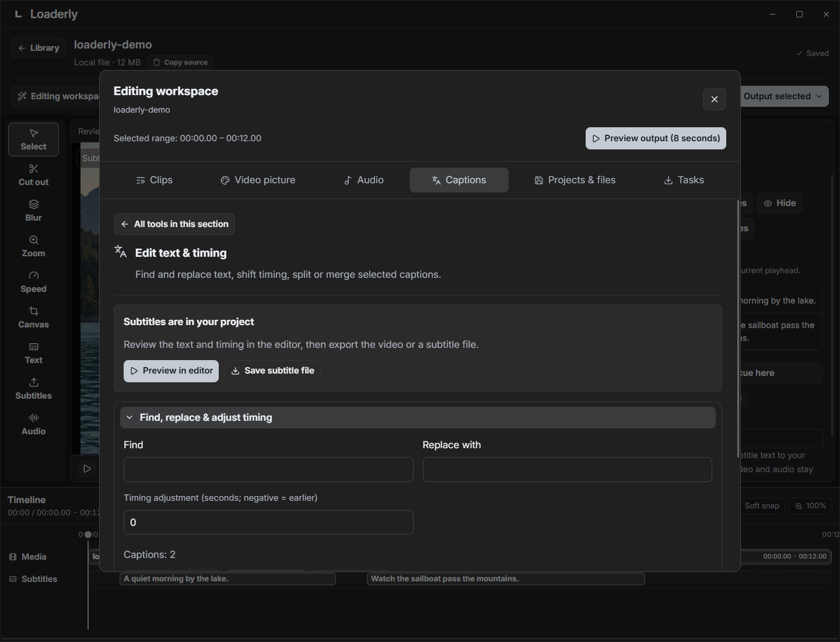The image size is (840, 642).
Task: Open the Output selected dropdown
Action: tap(783, 96)
